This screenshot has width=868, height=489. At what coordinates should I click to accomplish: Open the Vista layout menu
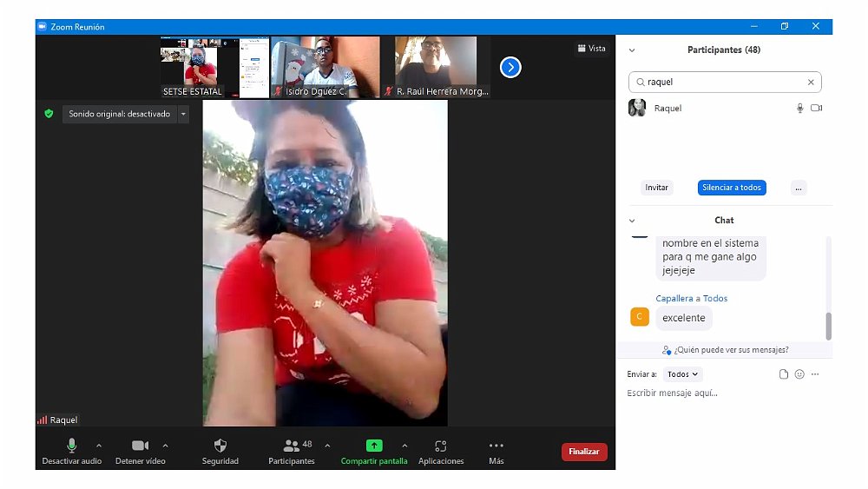click(591, 49)
